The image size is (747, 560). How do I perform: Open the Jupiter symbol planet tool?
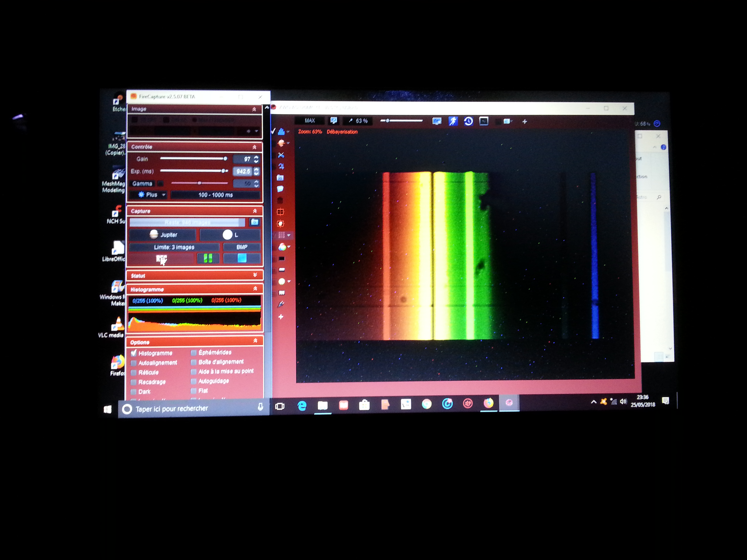pos(281,166)
